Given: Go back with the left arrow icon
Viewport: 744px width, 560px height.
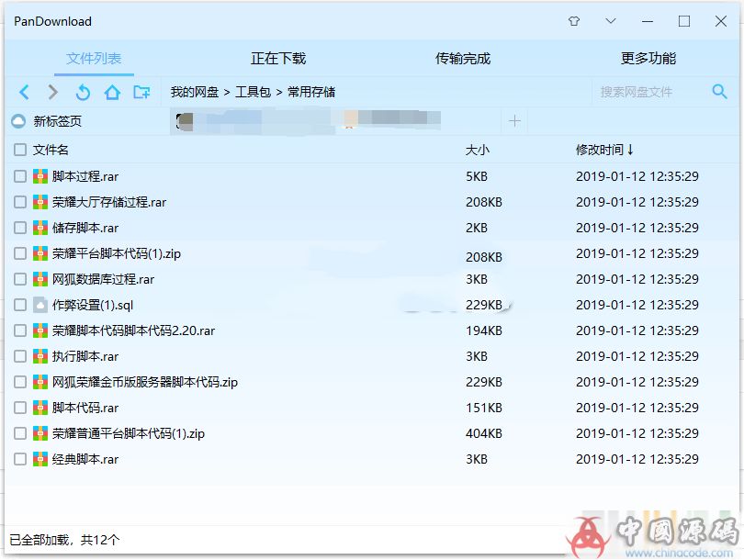Looking at the screenshot, I should 24,92.
